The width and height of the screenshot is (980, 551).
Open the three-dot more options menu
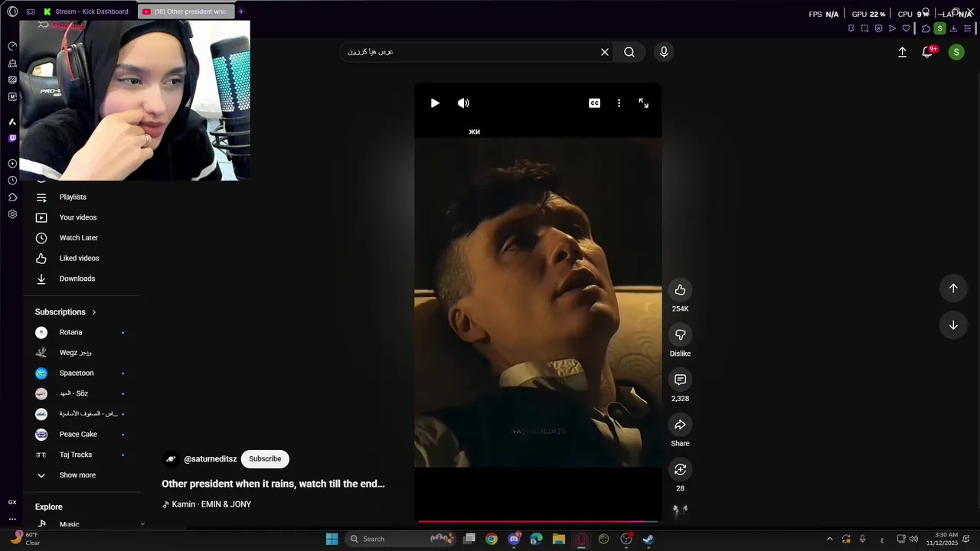click(619, 103)
